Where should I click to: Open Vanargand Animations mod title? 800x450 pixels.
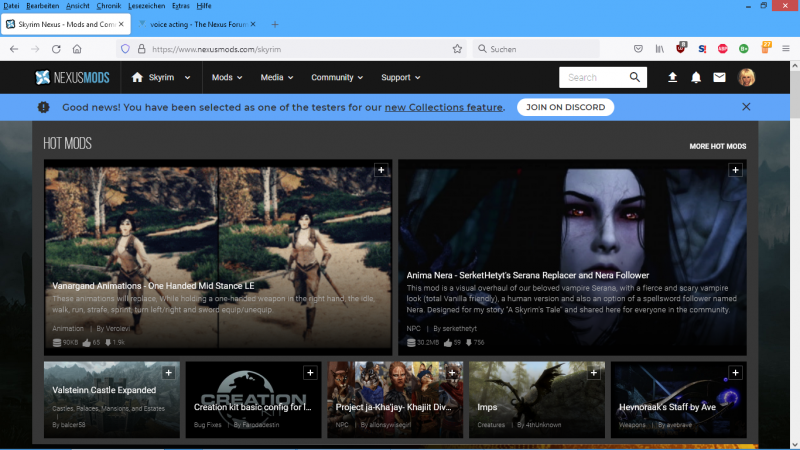tap(153, 286)
